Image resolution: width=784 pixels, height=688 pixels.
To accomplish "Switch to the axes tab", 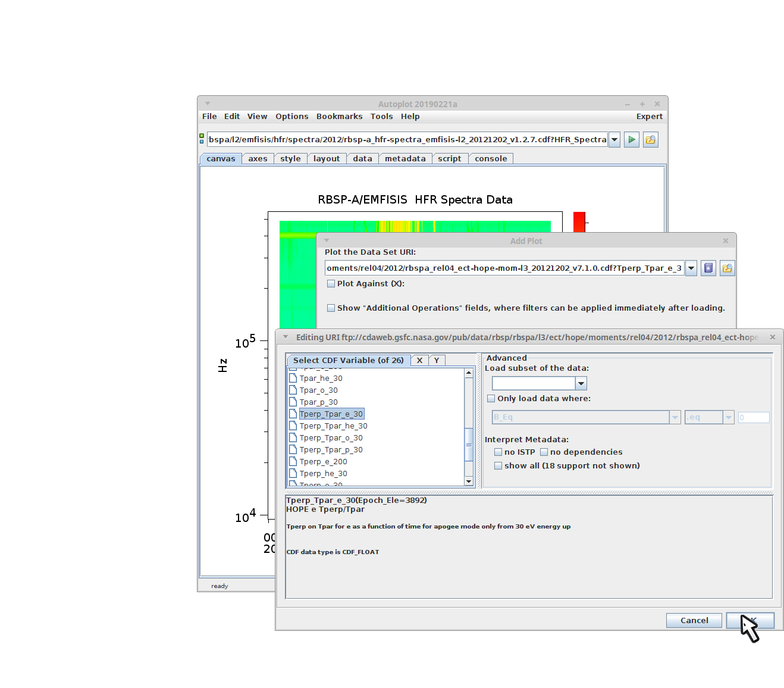I will click(x=258, y=159).
